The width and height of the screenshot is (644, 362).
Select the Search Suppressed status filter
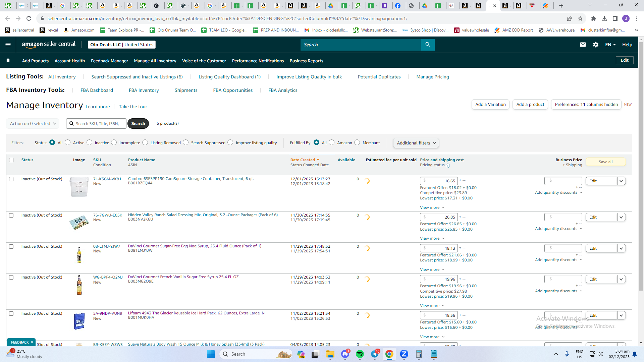point(186,142)
